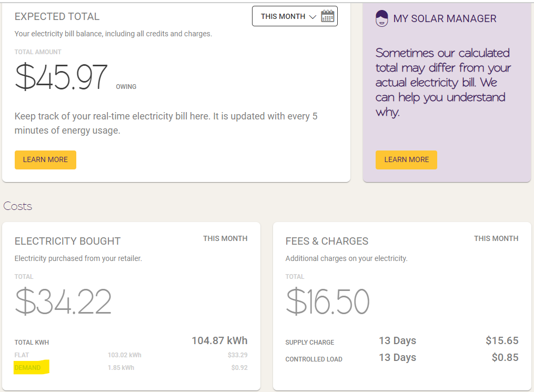Select the FLAT tariff row label
Viewport: 534px width, 392px height.
[22, 355]
